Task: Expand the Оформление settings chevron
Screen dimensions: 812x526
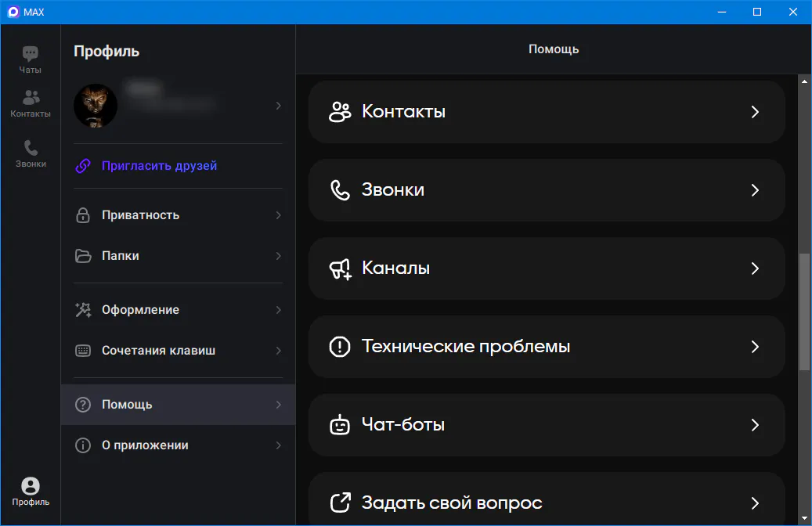Action: tap(278, 310)
